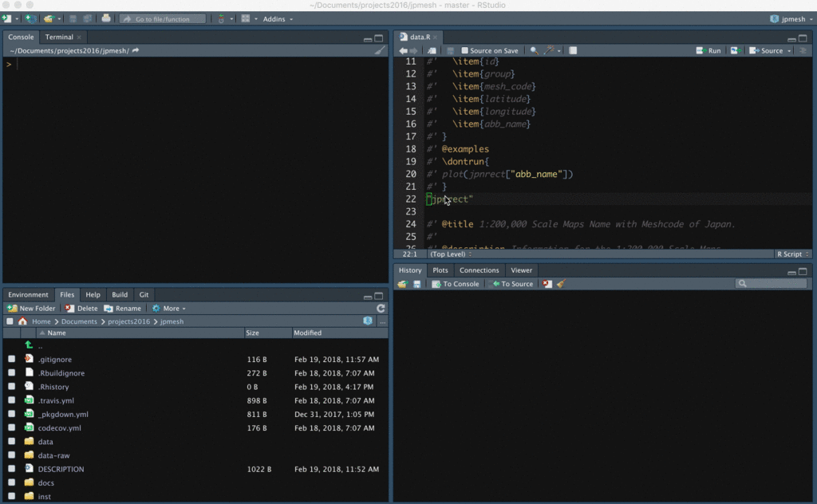Click the remove selected history entries icon

(x=547, y=284)
